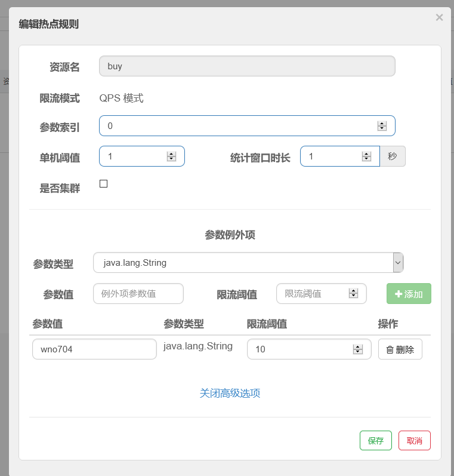This screenshot has height=476, width=454.
Task: Click the 关闭高级选项 link
Action: (230, 394)
